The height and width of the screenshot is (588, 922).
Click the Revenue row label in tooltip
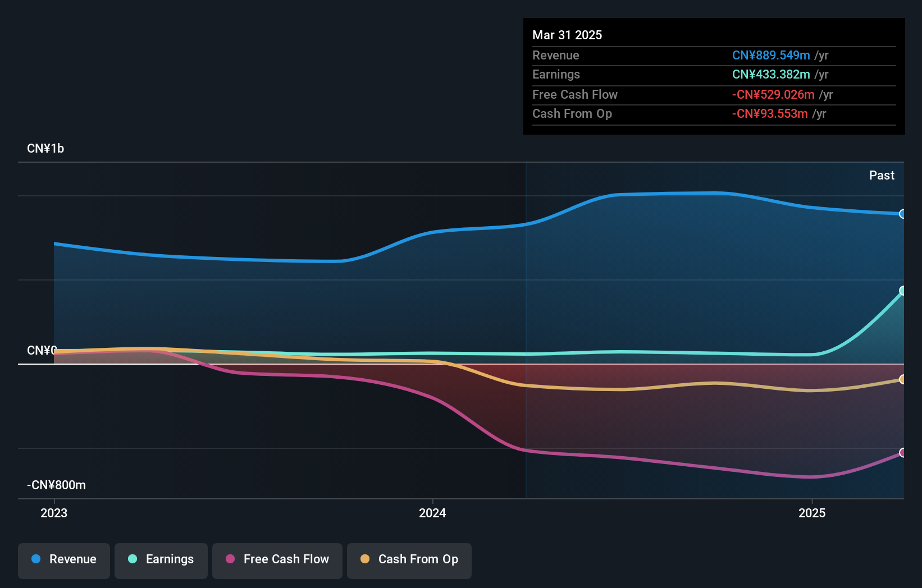coord(556,56)
